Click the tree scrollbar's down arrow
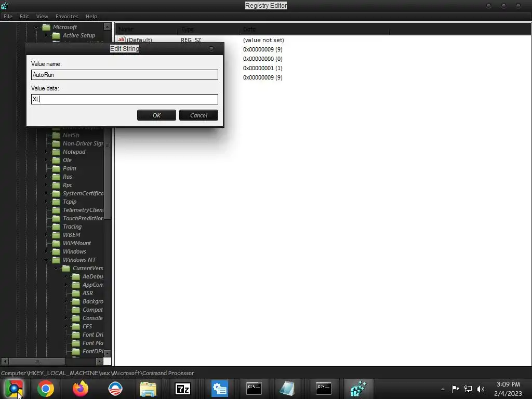 coord(107,353)
